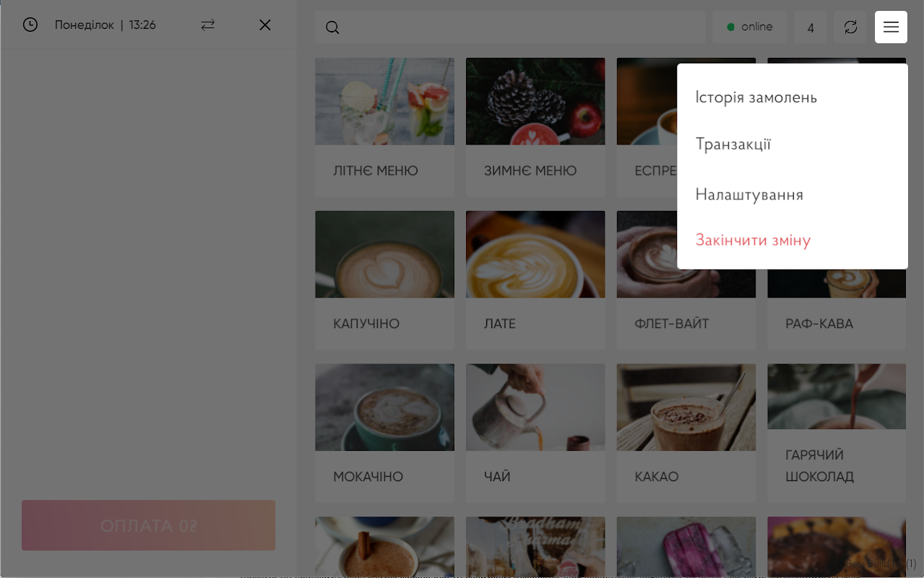924x578 pixels.
Task: Focus the product search field
Action: point(510,27)
